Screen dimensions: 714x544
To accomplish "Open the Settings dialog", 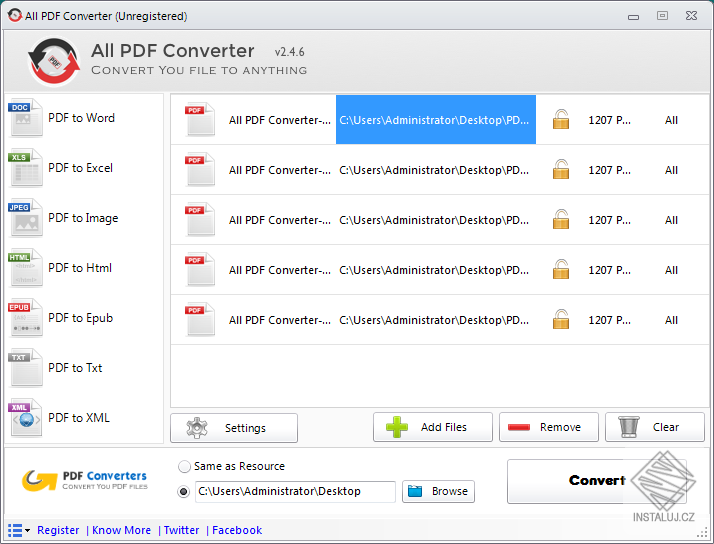I will (x=234, y=428).
